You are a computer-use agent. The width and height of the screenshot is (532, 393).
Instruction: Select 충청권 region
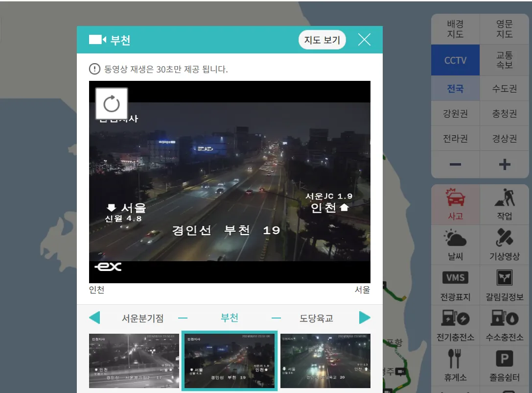point(505,114)
